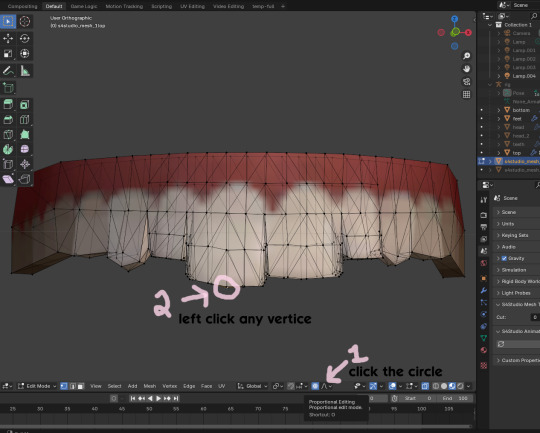Select the Annotate tool
540x433 pixels.
(x=8, y=71)
